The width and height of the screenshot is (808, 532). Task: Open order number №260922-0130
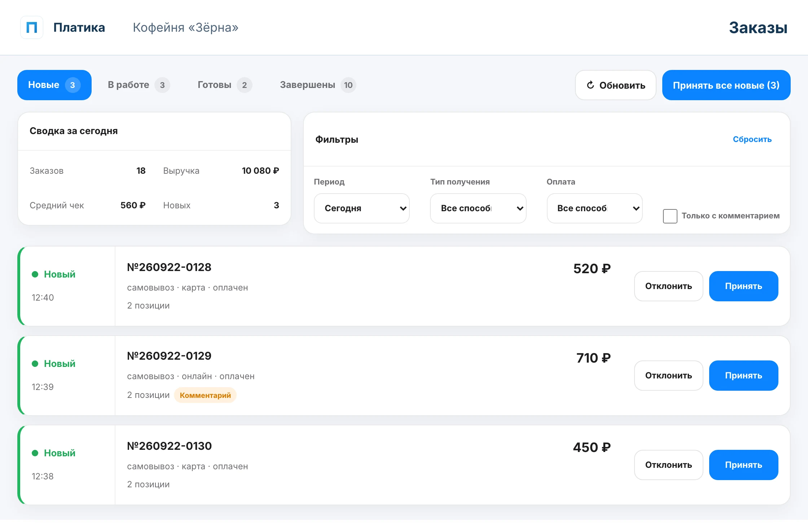169,446
